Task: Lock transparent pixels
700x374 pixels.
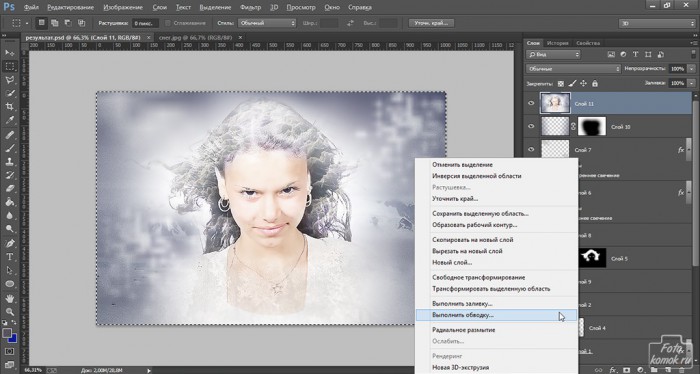Action: (x=561, y=83)
